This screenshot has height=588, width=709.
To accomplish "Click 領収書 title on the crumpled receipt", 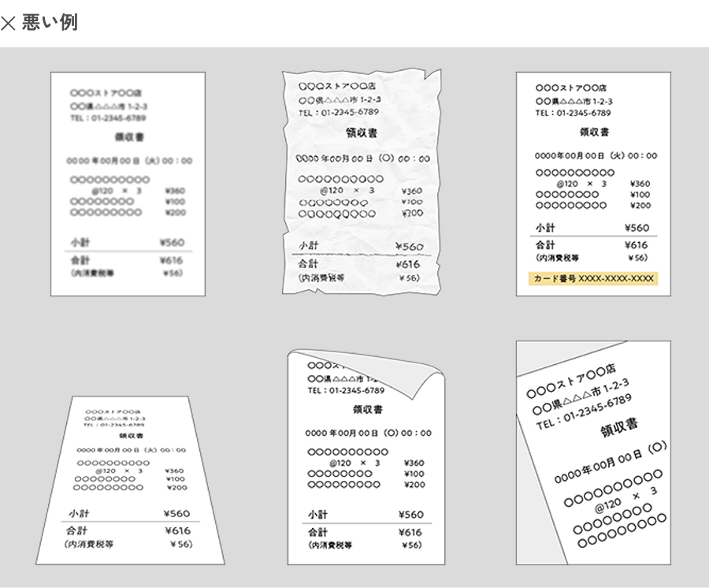I will tap(362, 133).
